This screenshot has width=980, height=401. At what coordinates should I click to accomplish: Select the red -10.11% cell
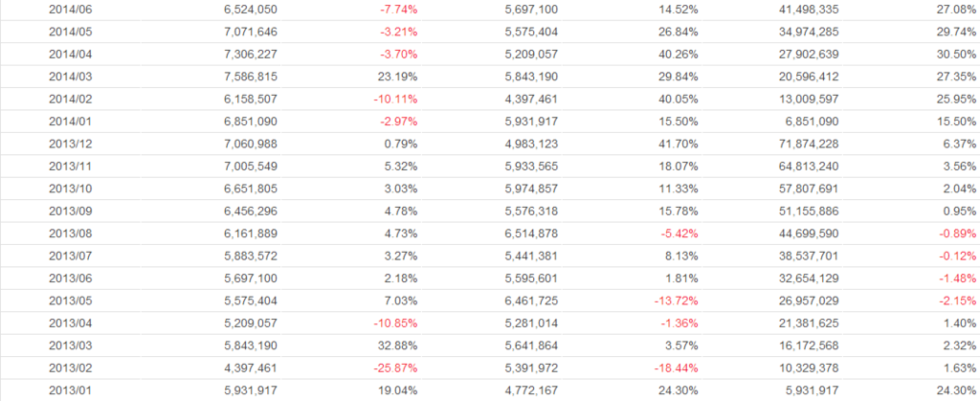tap(395, 99)
